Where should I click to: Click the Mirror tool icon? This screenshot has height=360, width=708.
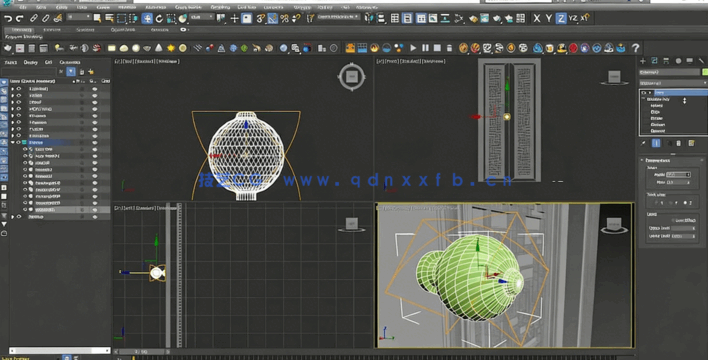(369, 19)
